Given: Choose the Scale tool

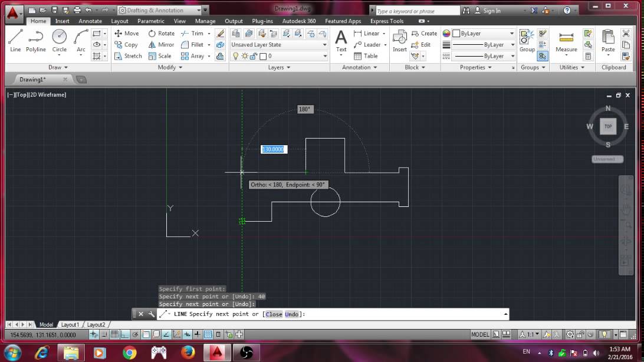Looking at the screenshot, I should (x=160, y=56).
